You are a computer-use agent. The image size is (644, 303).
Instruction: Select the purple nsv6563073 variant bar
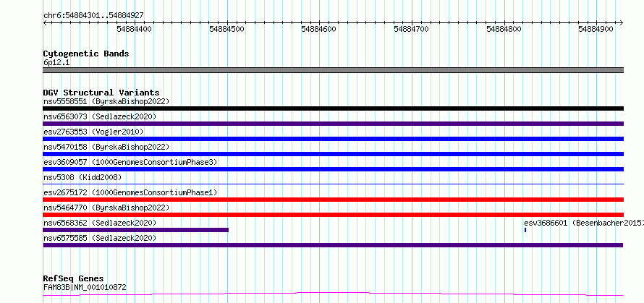pyautogui.click(x=333, y=124)
